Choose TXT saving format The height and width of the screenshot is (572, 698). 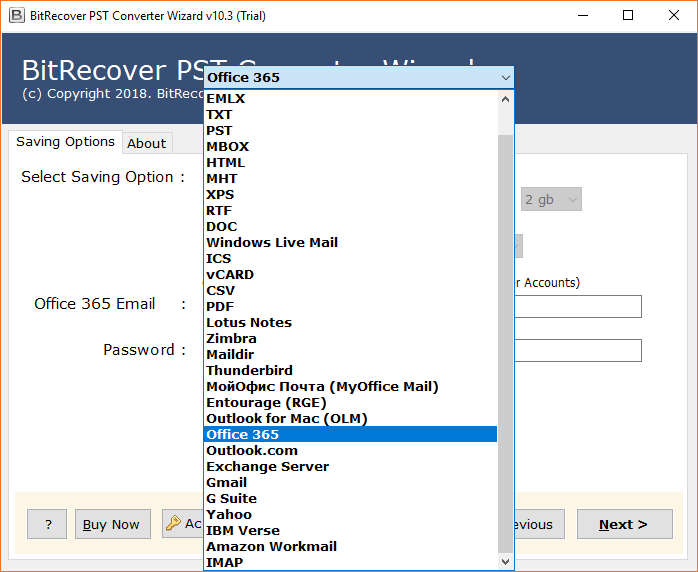(350, 114)
